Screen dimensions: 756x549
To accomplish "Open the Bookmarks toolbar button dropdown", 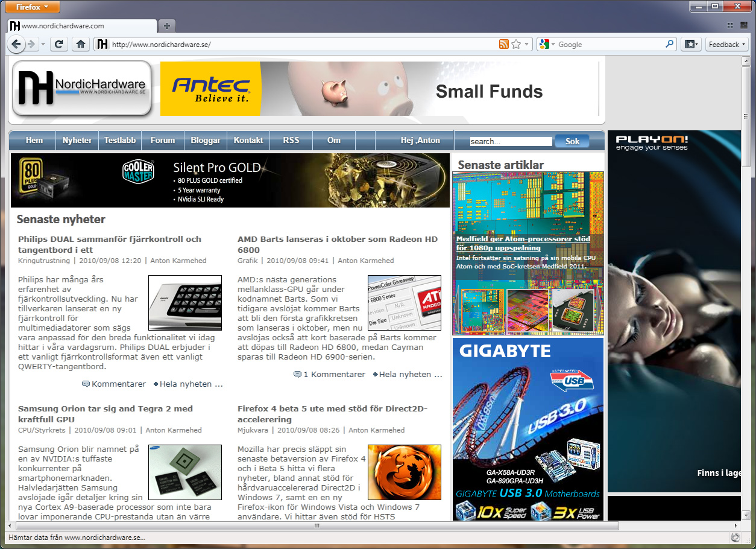I will pos(691,44).
